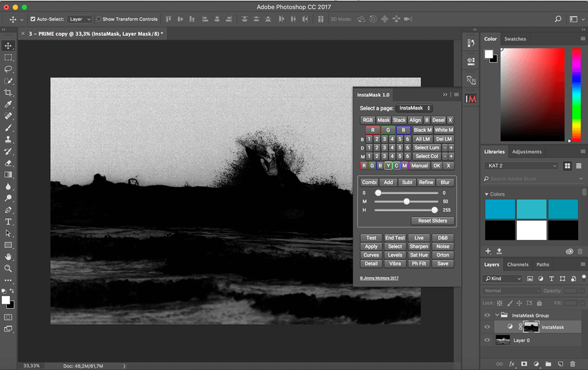Screen dimensions: 588x370
Task: Select the Horizontal Type tool
Action: coord(8,222)
